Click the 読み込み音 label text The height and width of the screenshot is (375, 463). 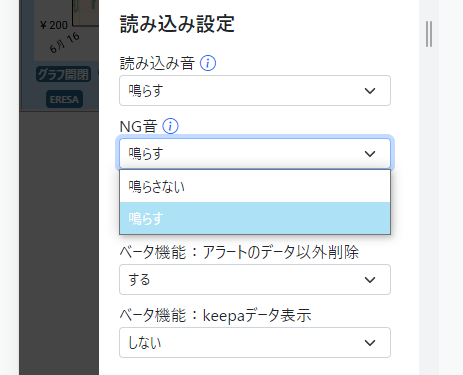157,63
